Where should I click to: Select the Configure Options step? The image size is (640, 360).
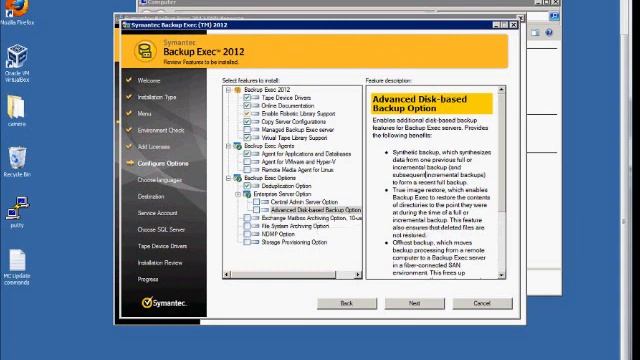(163, 163)
